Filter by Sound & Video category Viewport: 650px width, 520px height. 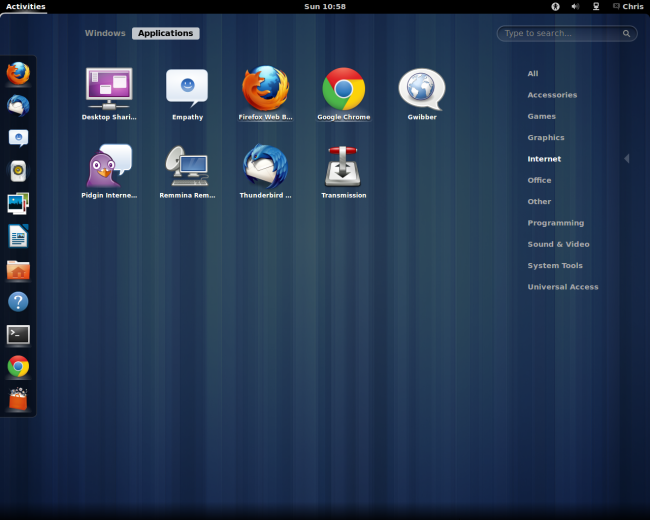(x=558, y=244)
